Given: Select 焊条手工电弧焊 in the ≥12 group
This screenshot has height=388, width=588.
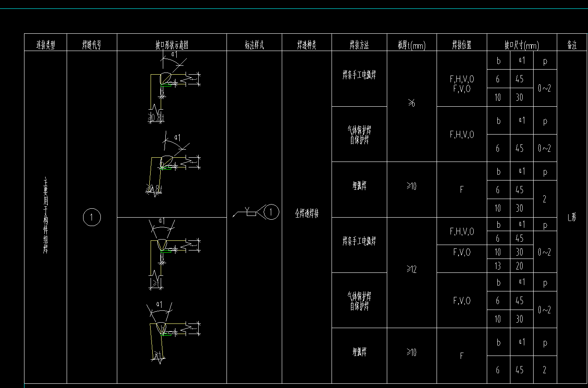Looking at the screenshot, I should coord(359,241).
